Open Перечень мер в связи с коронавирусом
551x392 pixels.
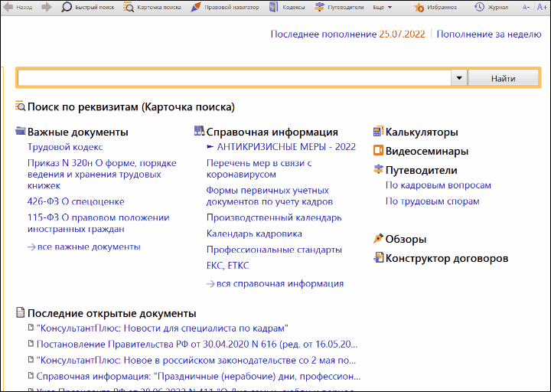tap(259, 168)
